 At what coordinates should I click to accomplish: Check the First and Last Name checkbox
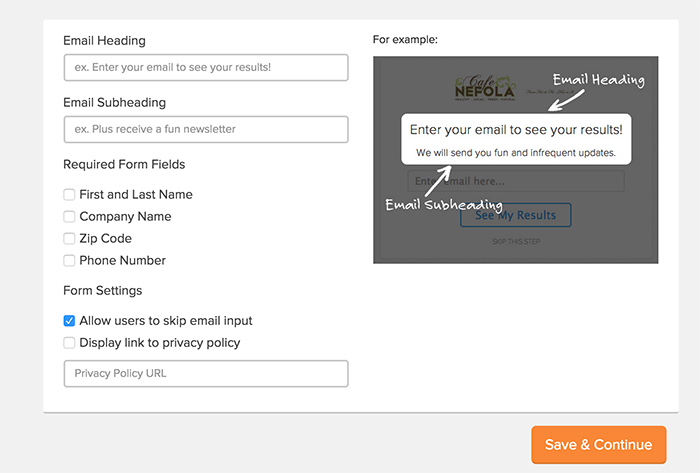coord(69,195)
